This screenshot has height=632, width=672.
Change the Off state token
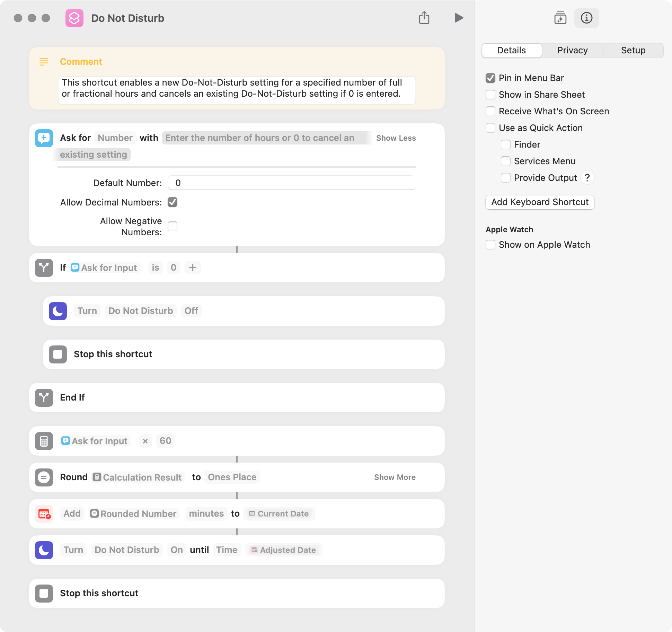click(x=191, y=311)
